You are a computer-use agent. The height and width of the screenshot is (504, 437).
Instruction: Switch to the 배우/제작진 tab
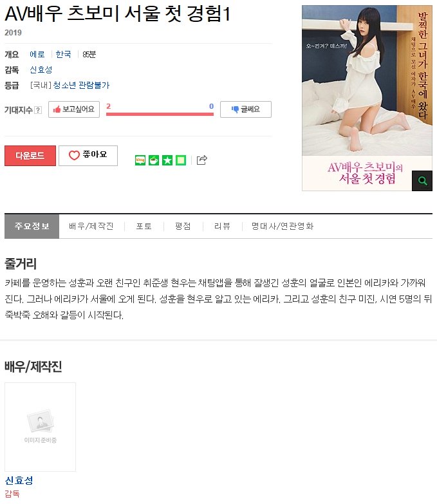(x=91, y=227)
